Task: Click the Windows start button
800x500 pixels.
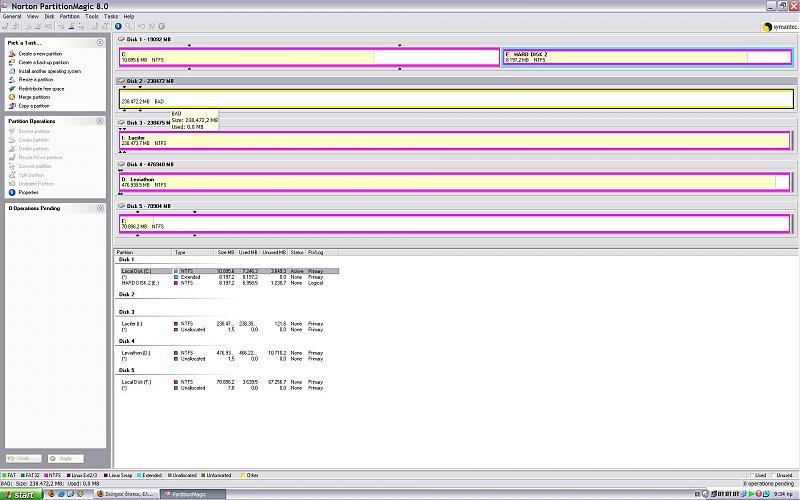Action: click(x=19, y=494)
